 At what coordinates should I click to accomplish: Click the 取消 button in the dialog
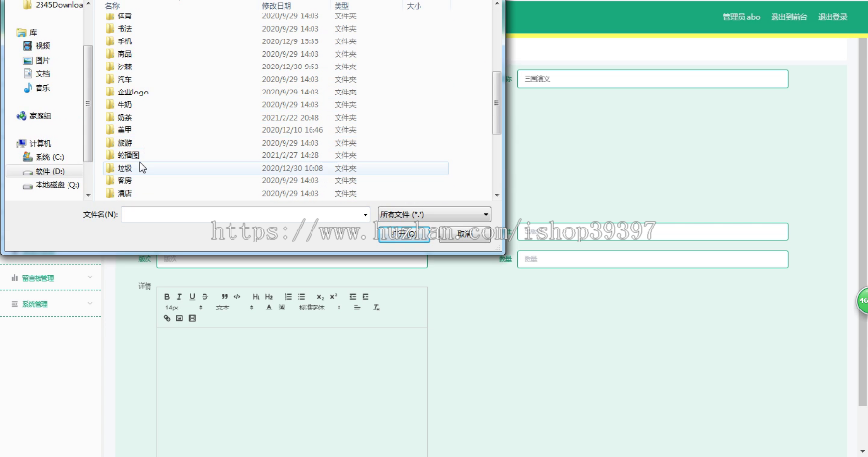465,234
